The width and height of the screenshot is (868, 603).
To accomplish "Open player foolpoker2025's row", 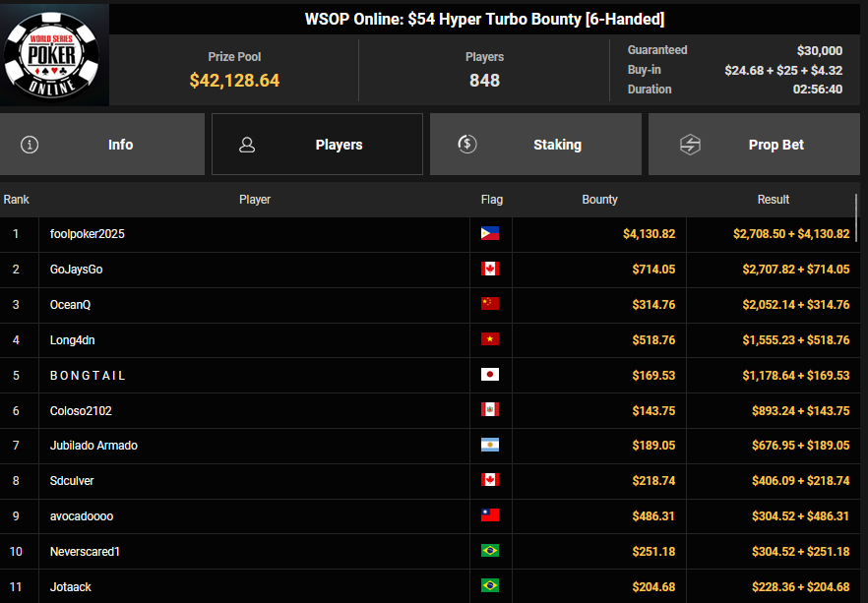I will click(x=88, y=234).
